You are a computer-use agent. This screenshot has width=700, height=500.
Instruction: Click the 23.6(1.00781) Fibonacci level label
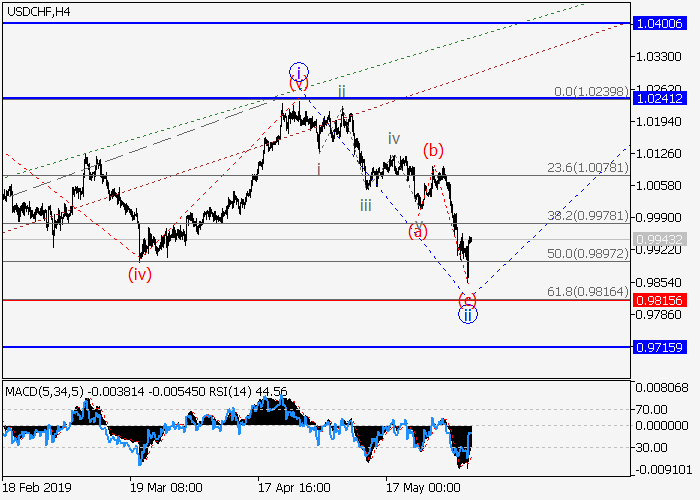point(587,168)
